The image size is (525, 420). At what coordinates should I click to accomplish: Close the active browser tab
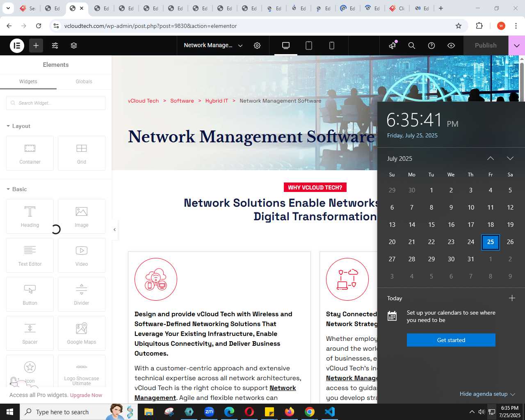point(82,8)
